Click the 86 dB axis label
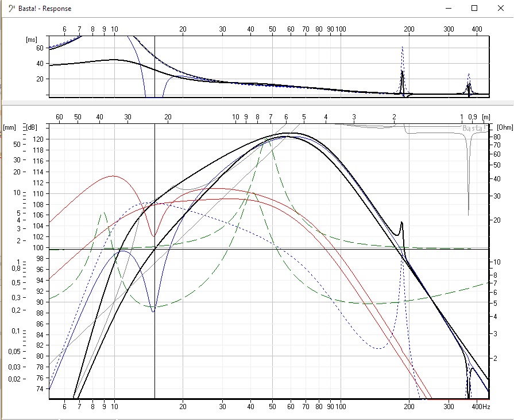The image size is (514, 420). coord(40,324)
